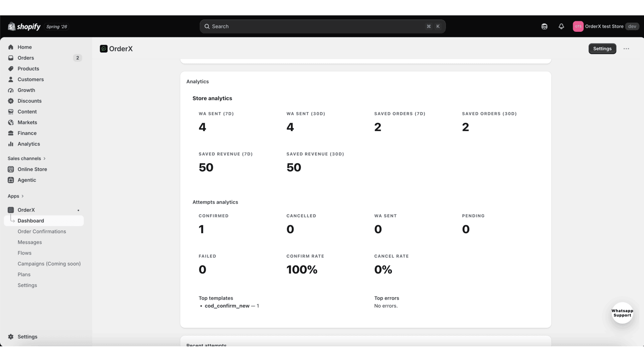Click the bottom Settings gear icon

[x=11, y=337]
